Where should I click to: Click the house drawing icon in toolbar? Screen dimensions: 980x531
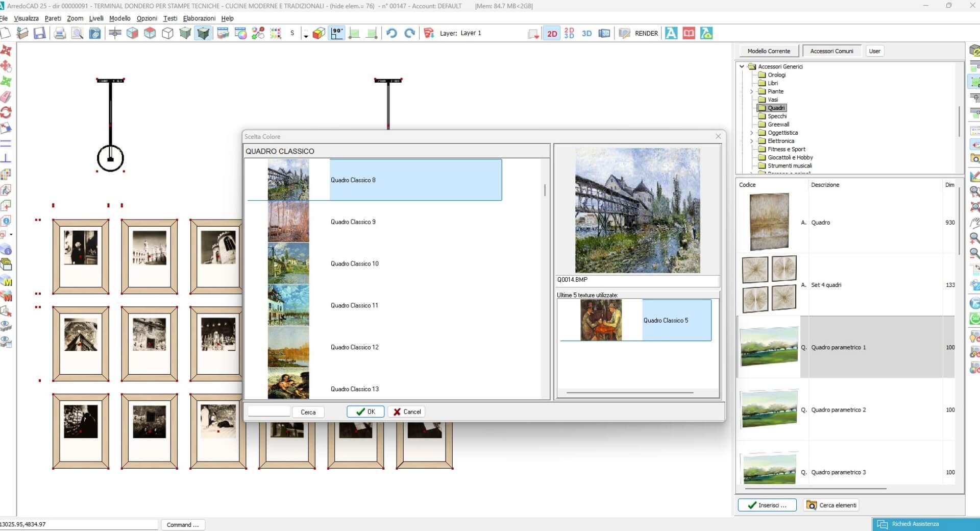click(706, 33)
